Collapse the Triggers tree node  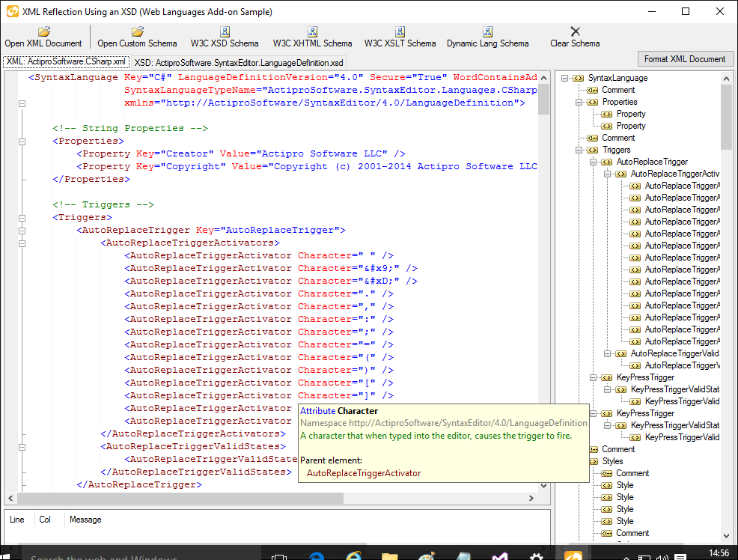(579, 150)
